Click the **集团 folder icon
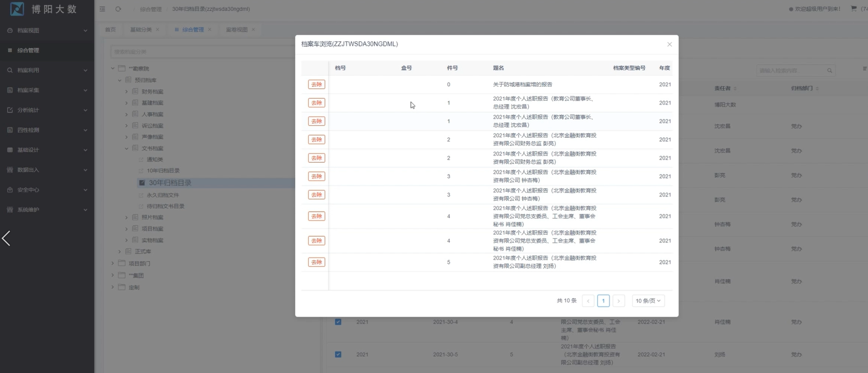868x373 pixels. [122, 276]
